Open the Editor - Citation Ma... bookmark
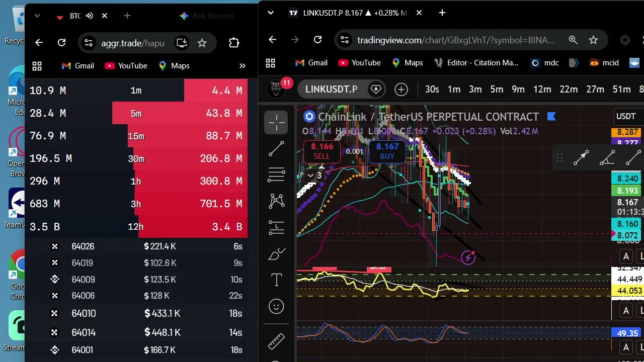644x362 pixels. click(476, 63)
